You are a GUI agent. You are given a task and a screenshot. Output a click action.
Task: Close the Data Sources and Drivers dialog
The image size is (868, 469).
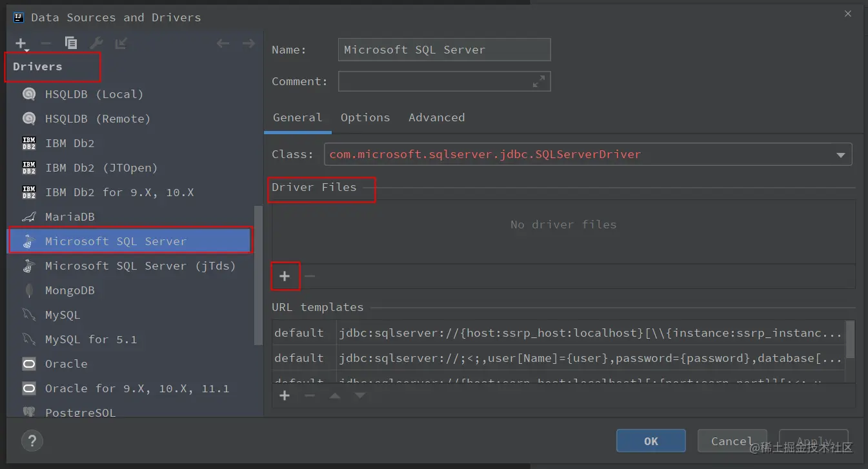[848, 14]
